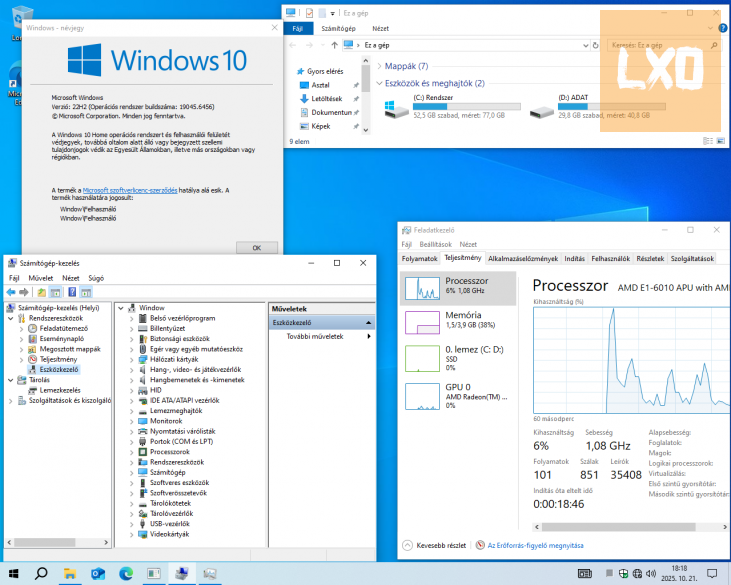Image resolution: width=731 pixels, height=585 pixels.
Task: Expand the Processzorok device category
Action: coord(131,452)
